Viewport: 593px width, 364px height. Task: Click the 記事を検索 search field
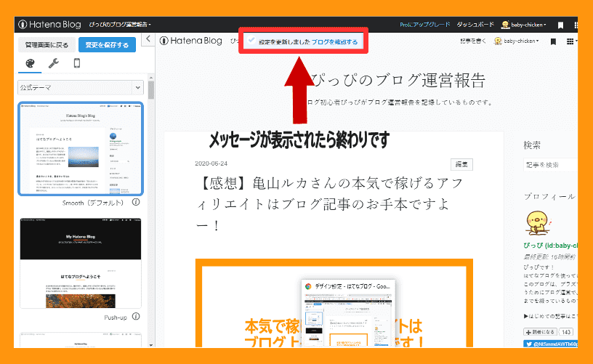pyautogui.click(x=550, y=165)
